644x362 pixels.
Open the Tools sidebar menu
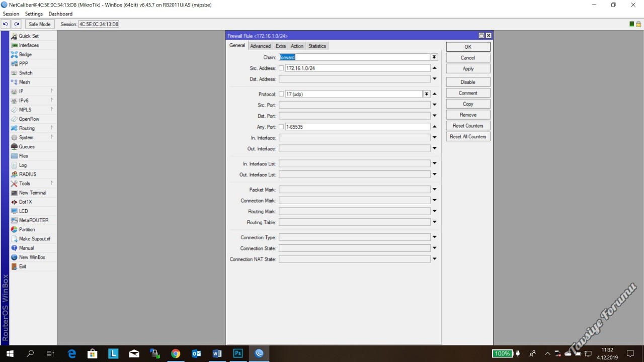pyautogui.click(x=25, y=184)
